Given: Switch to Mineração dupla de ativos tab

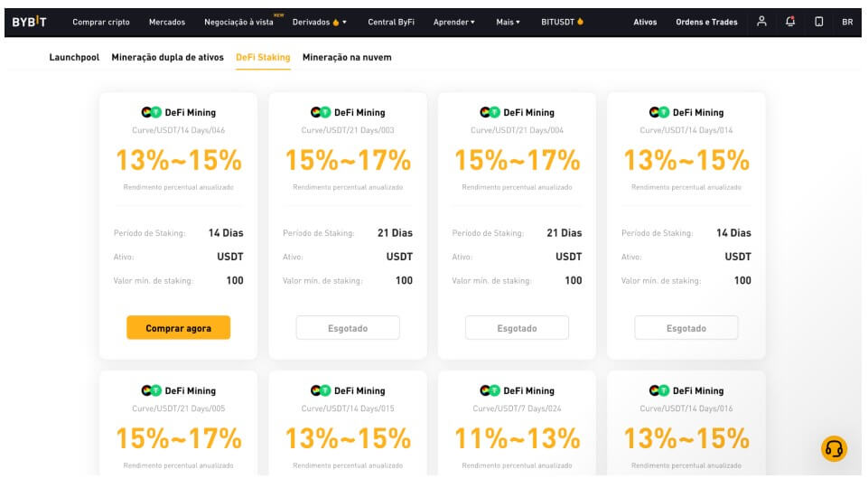Looking at the screenshot, I should click(x=167, y=57).
